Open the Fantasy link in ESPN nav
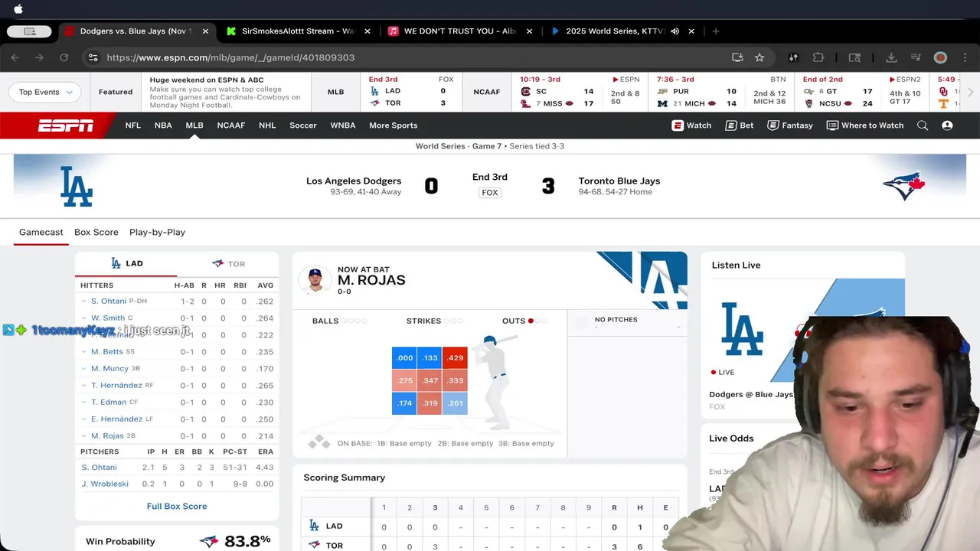The width and height of the screenshot is (980, 551). (x=790, y=126)
